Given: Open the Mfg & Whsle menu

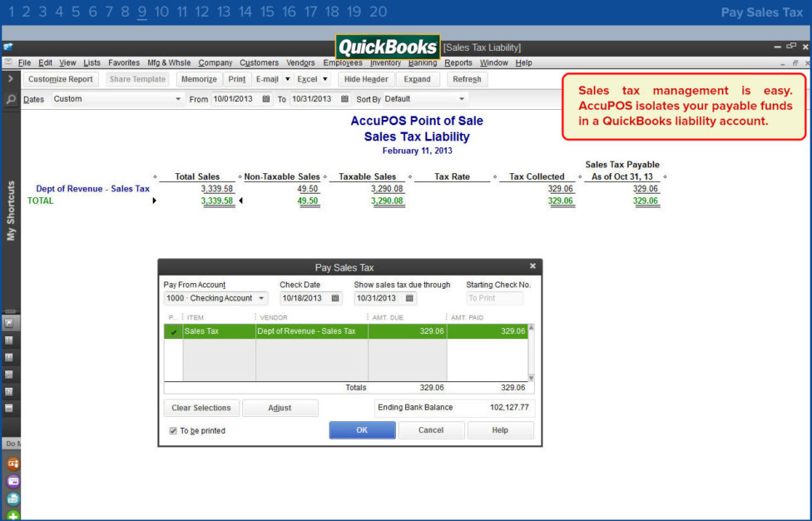Looking at the screenshot, I should pyautogui.click(x=169, y=62).
